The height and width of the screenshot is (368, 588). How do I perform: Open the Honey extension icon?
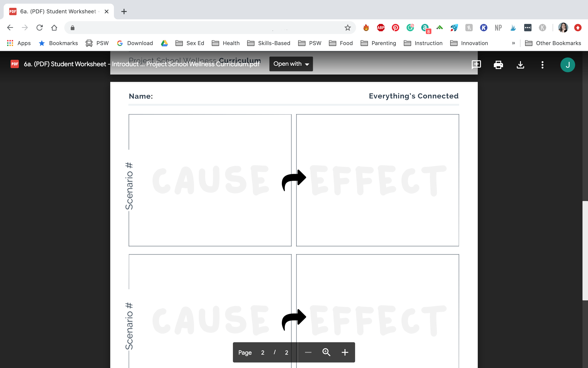click(469, 28)
